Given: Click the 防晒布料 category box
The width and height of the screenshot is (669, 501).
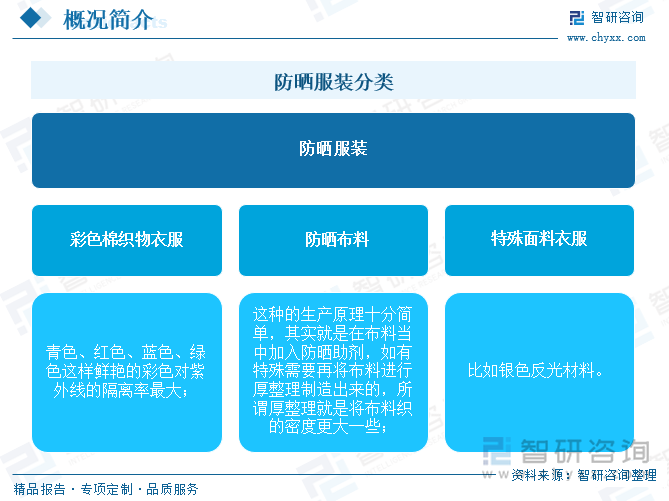Looking at the screenshot, I should tap(333, 240).
